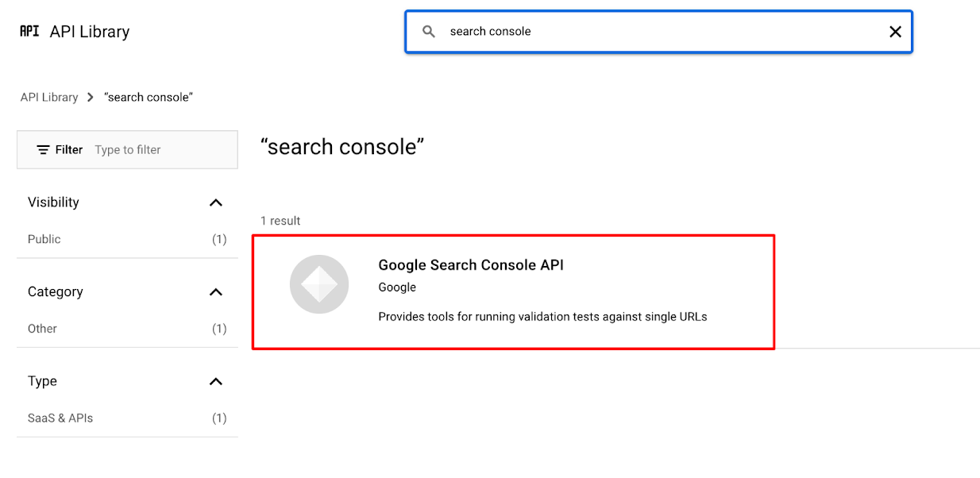
Task: Collapse the Visibility section
Action: [215, 202]
